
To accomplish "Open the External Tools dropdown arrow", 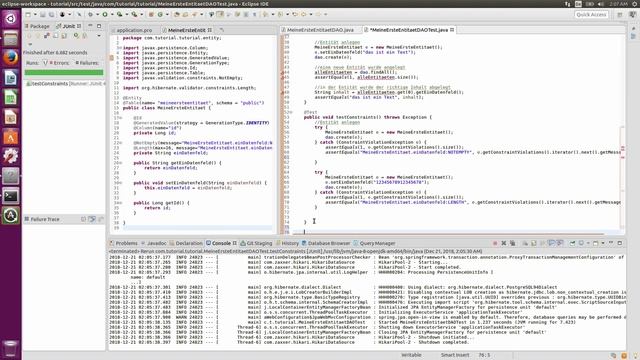I will (x=142, y=14).
